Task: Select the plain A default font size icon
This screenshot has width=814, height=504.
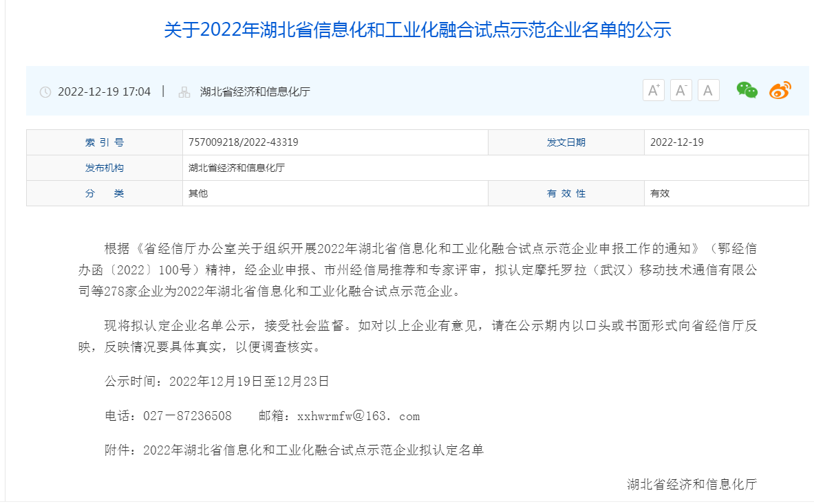Action: (708, 90)
